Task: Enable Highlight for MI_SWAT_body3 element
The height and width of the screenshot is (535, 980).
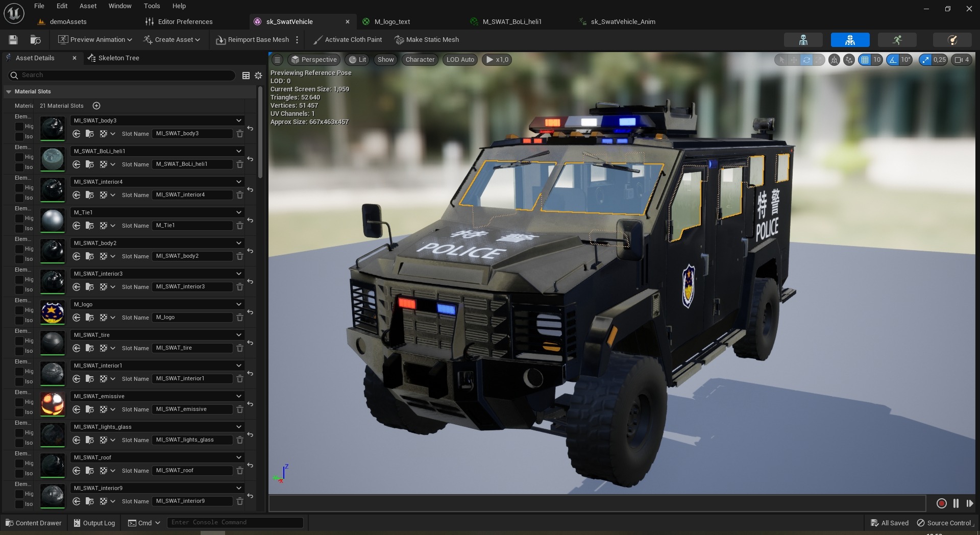Action: click(x=19, y=126)
